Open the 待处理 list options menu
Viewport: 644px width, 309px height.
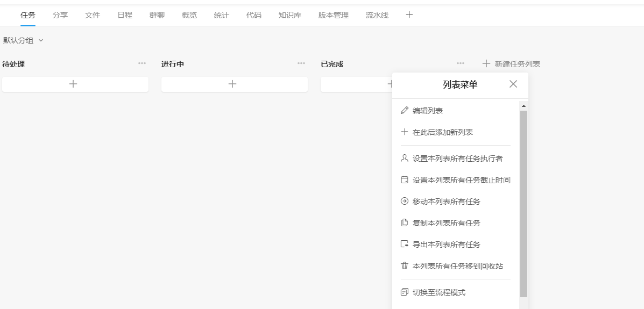[142, 63]
